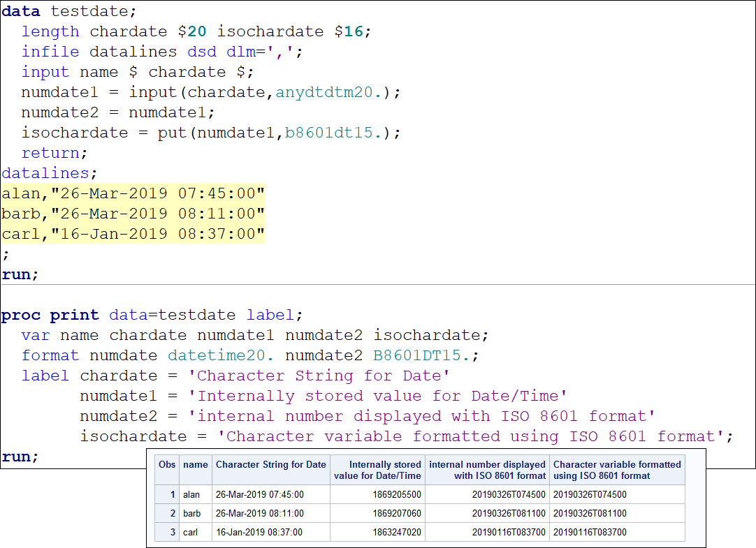This screenshot has height=548, width=756.
Task: Click the 'proc print data=testdate label;' line
Action: [x=152, y=314]
